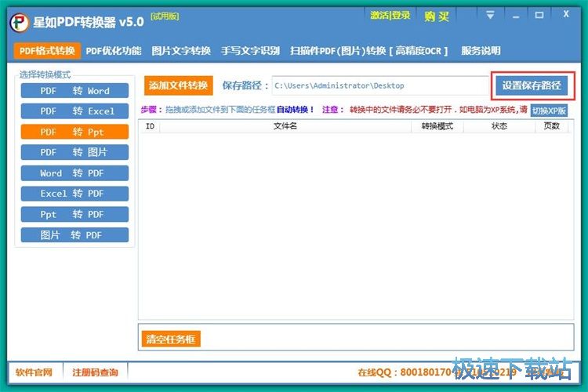588x392 pixels.
Task: Open the 图片文字转换 tab
Action: coord(181,51)
